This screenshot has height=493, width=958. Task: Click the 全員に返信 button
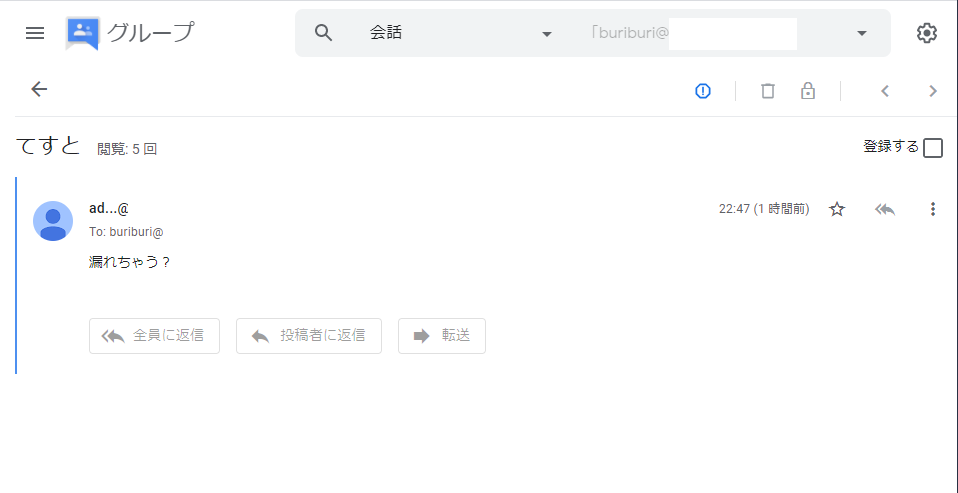pyautogui.click(x=155, y=336)
